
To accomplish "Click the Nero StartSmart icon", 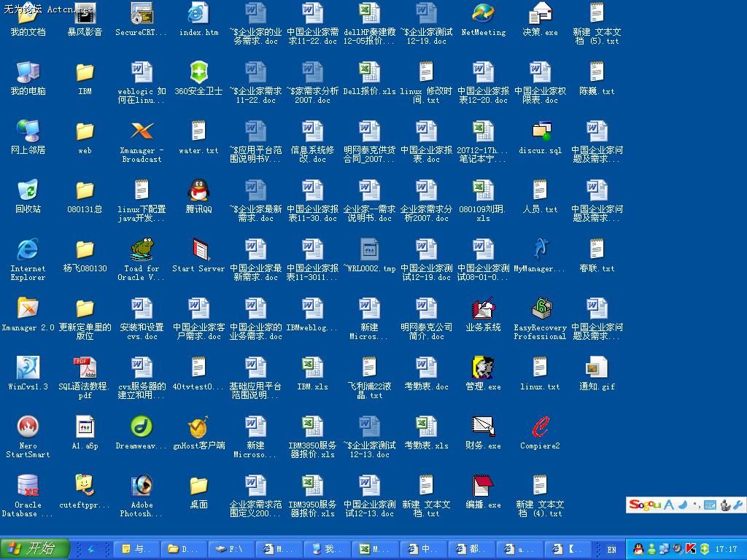I will 28,427.
